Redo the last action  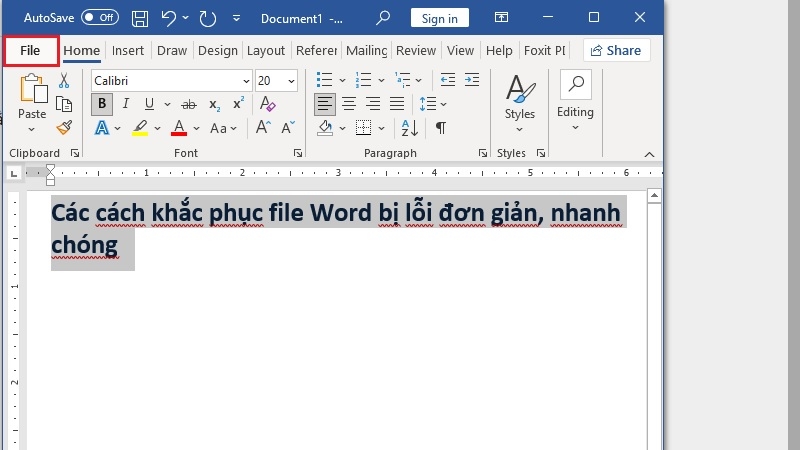pyautogui.click(x=208, y=18)
